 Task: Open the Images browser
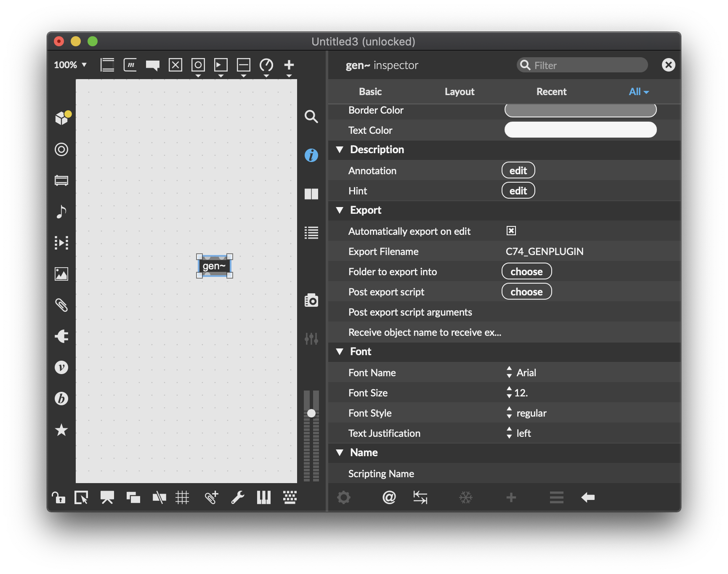(61, 274)
